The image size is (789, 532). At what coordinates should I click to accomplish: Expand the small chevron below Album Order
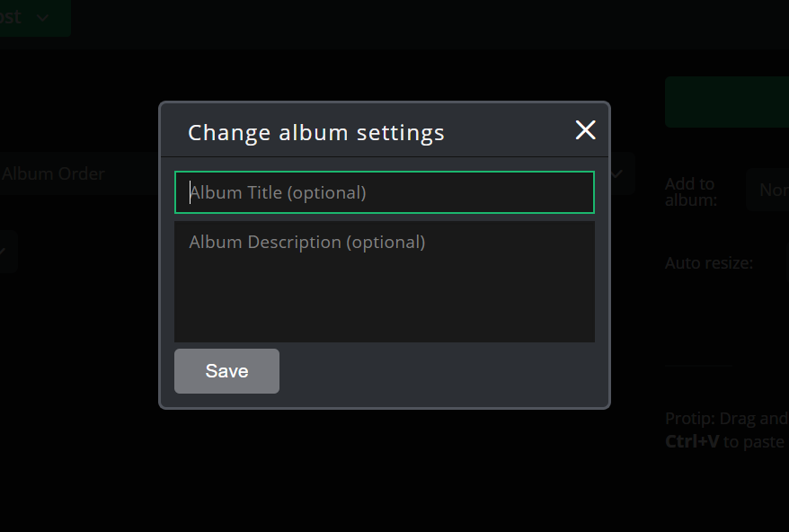click(x=4, y=253)
